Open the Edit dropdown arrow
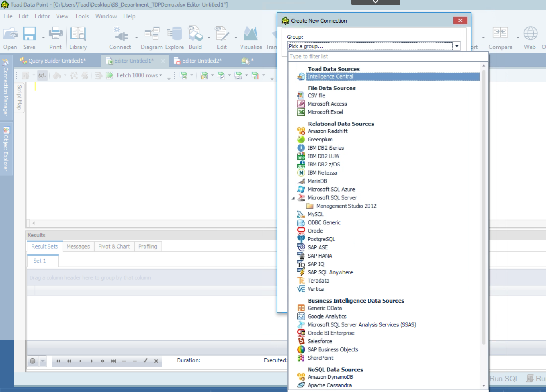 click(236, 38)
